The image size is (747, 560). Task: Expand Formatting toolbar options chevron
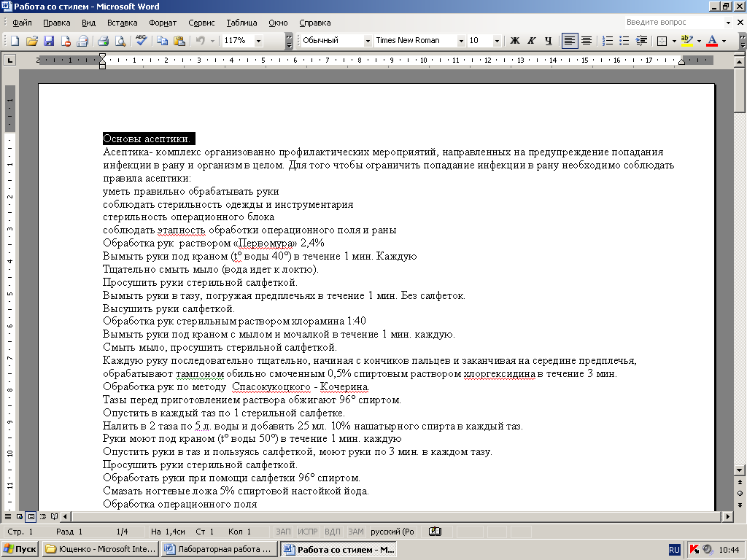[x=743, y=41]
